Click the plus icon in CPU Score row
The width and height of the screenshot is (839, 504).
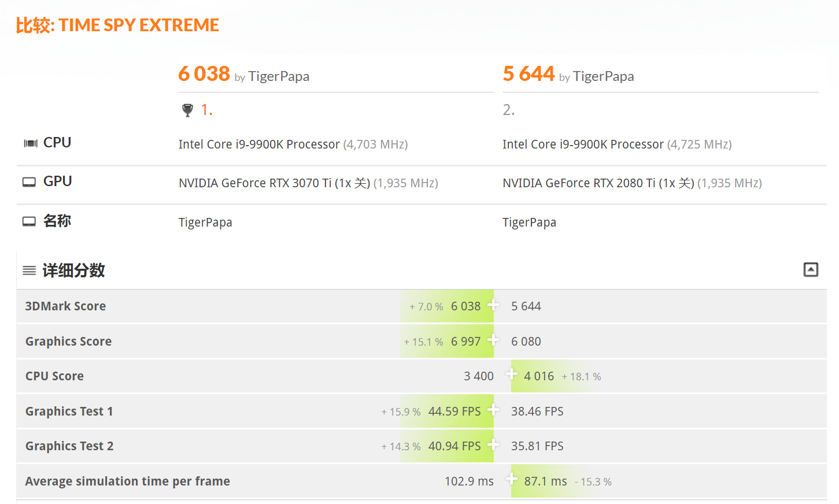[x=511, y=374]
